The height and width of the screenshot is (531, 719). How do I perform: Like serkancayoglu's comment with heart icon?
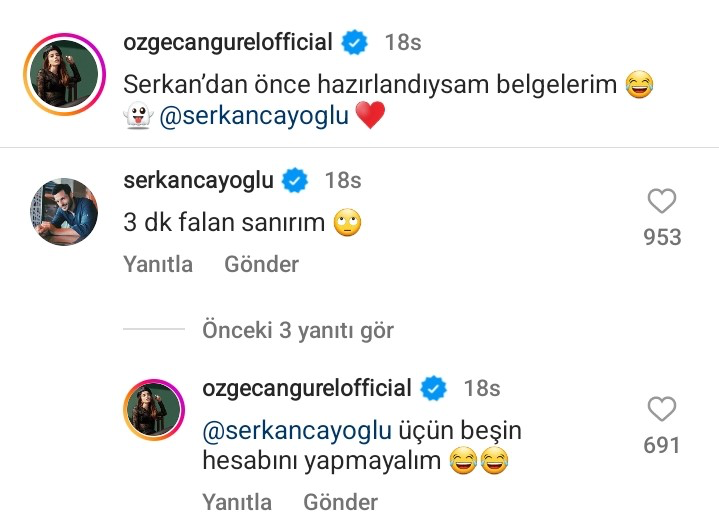662,201
